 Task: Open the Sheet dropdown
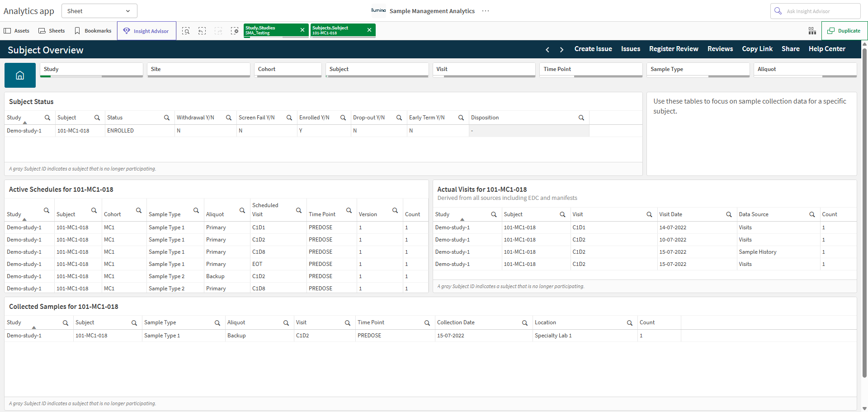(x=99, y=11)
